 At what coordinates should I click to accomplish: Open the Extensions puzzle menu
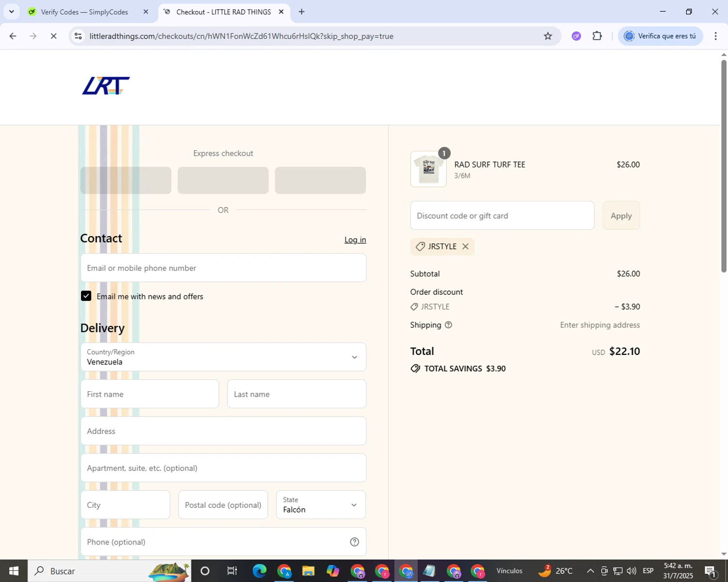click(x=597, y=36)
